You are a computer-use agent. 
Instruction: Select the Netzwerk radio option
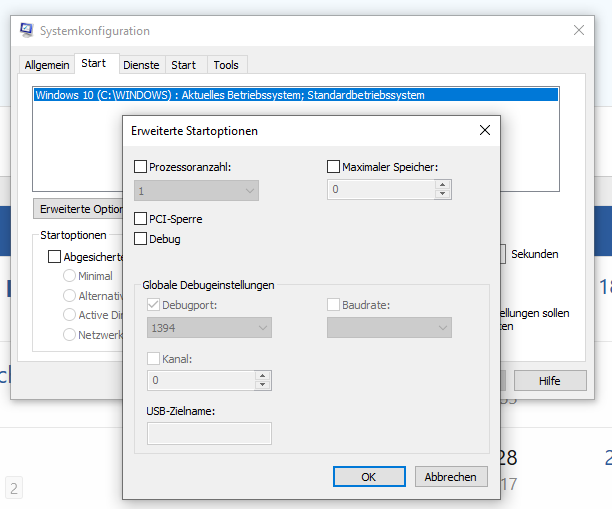[x=69, y=335]
